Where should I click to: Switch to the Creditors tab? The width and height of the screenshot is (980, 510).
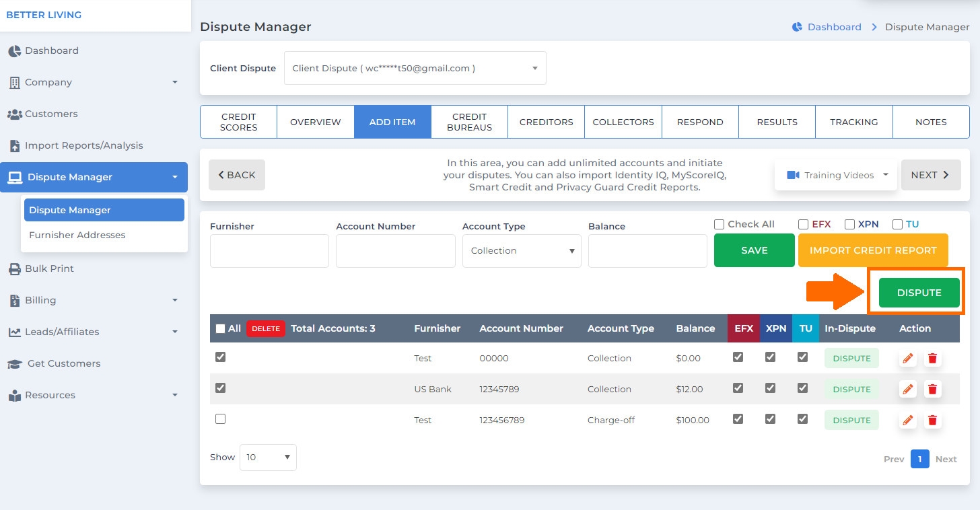pos(547,122)
